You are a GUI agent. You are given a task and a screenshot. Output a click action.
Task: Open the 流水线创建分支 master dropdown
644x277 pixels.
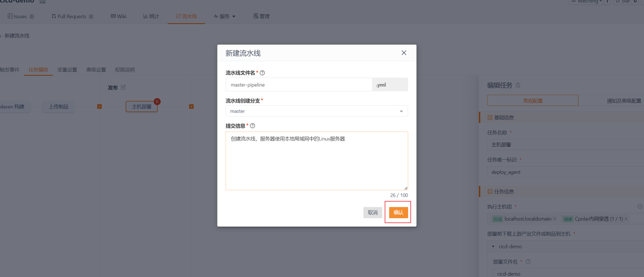click(317, 111)
